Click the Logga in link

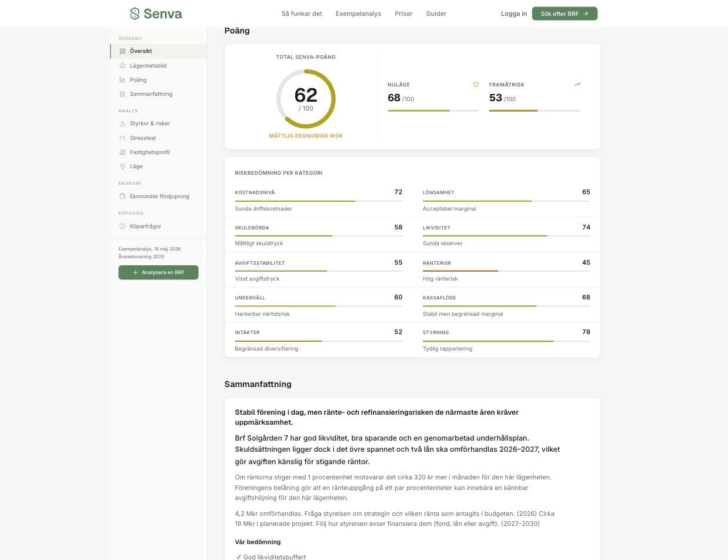pos(514,14)
